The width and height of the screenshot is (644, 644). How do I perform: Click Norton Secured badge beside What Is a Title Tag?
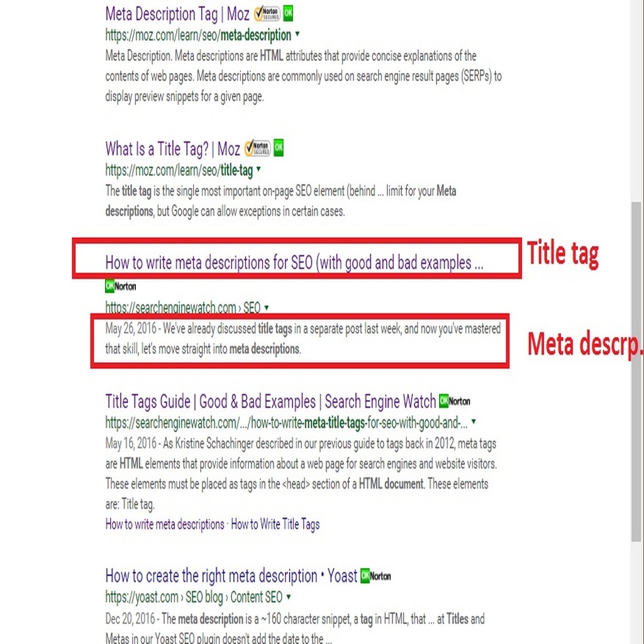257,148
